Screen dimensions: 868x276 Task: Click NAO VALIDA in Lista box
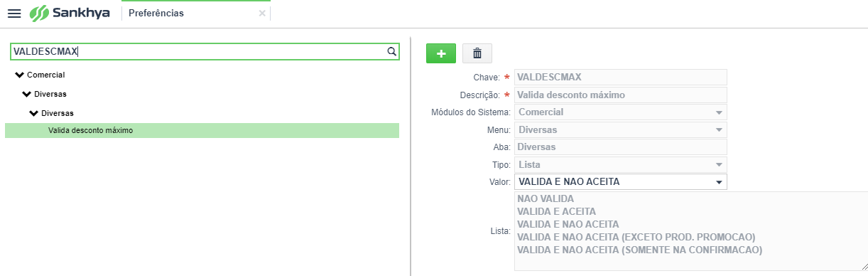[546, 199]
